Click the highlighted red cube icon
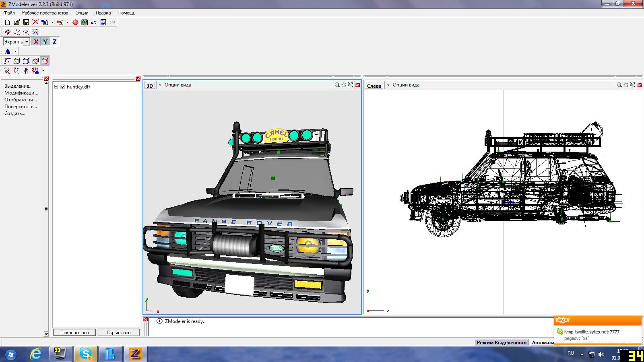The image size is (644, 362). (45, 61)
